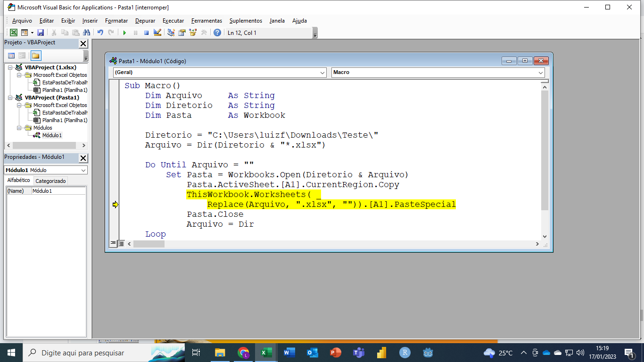This screenshot has height=362, width=644.
Task: Open the Inserir menu
Action: [90, 21]
